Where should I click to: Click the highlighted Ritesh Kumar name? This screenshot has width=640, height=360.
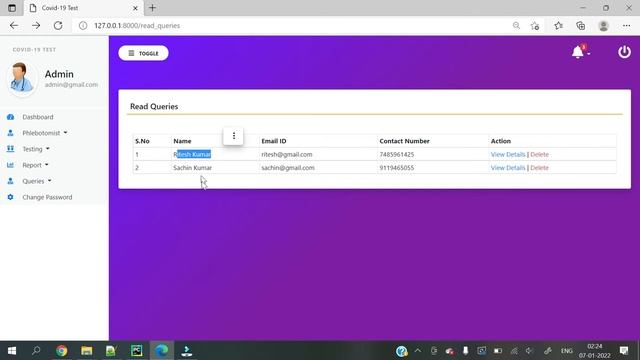(x=192, y=154)
